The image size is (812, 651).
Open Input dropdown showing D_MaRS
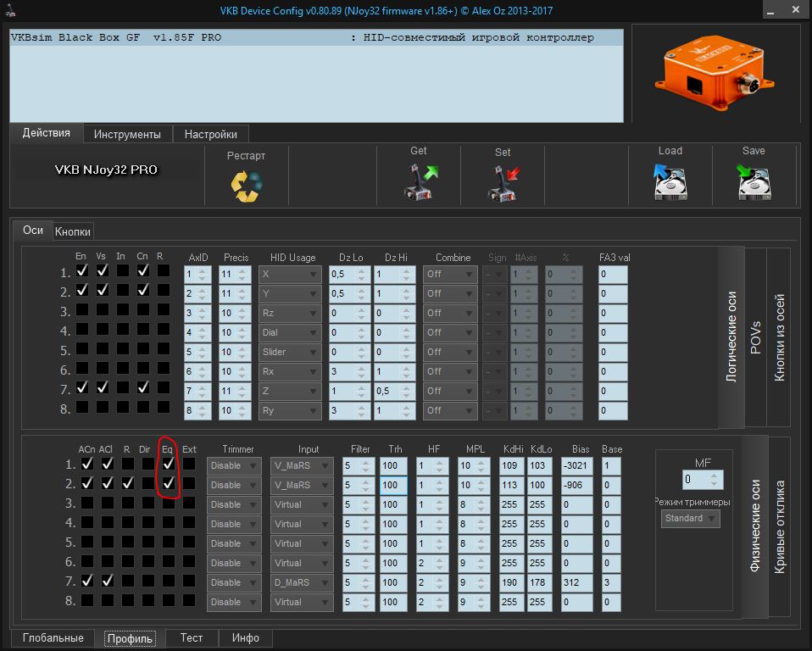tap(302, 582)
